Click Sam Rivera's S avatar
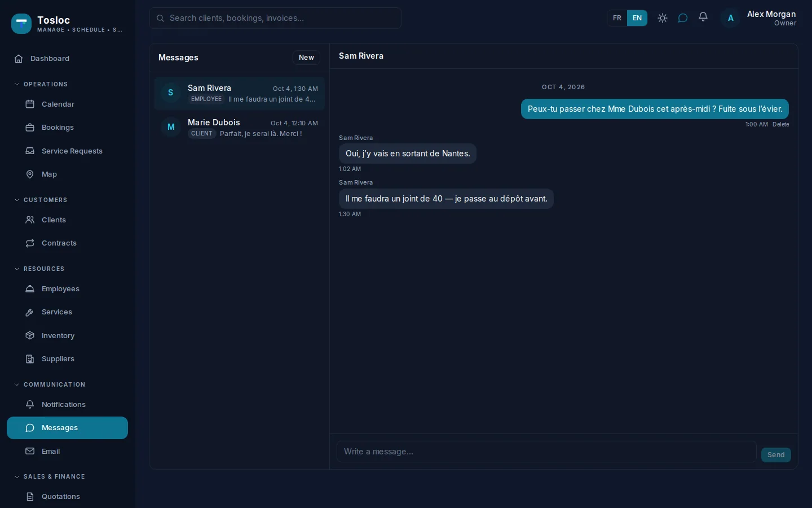This screenshot has width=812, height=508. coord(170,93)
